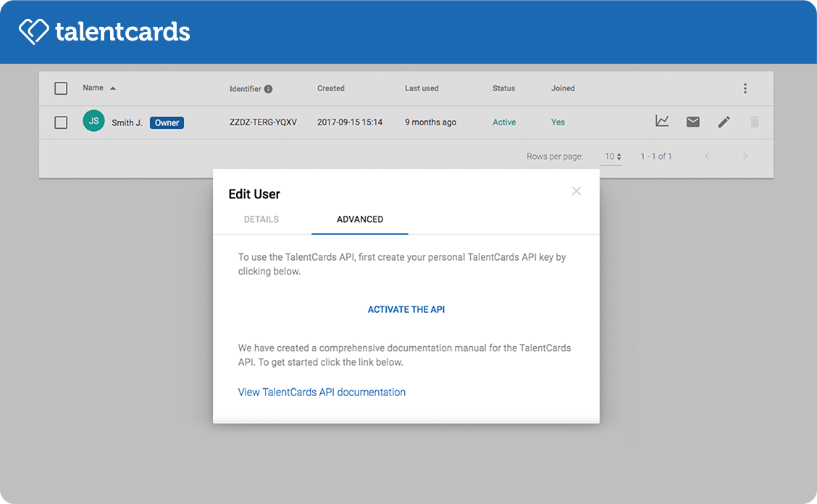Click the Status column header

504,88
